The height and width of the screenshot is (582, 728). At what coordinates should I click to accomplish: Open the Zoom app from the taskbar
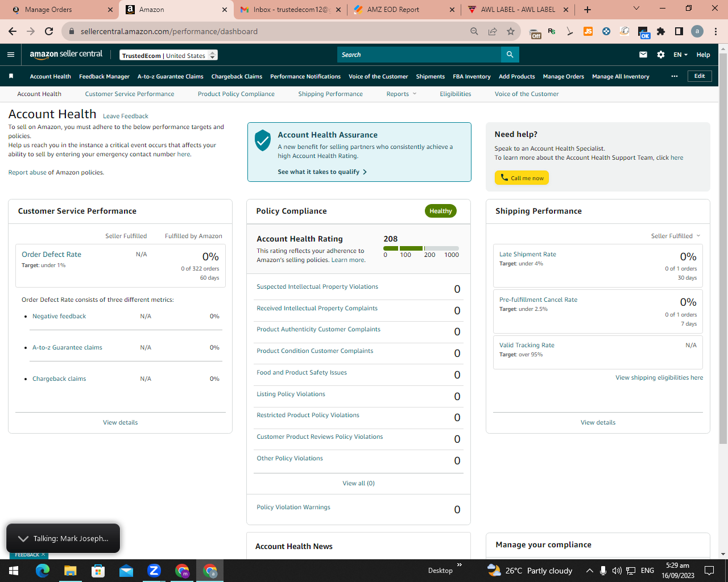(154, 571)
